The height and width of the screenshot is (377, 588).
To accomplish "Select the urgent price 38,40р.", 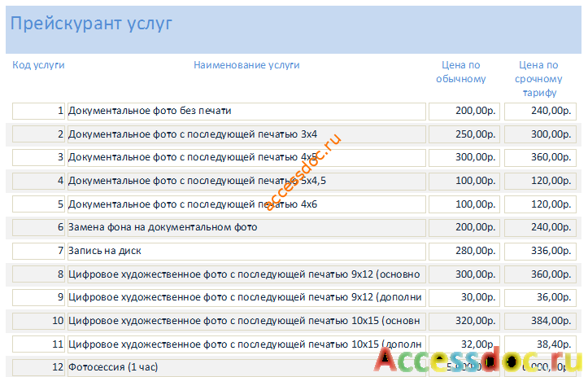I will (x=540, y=344).
